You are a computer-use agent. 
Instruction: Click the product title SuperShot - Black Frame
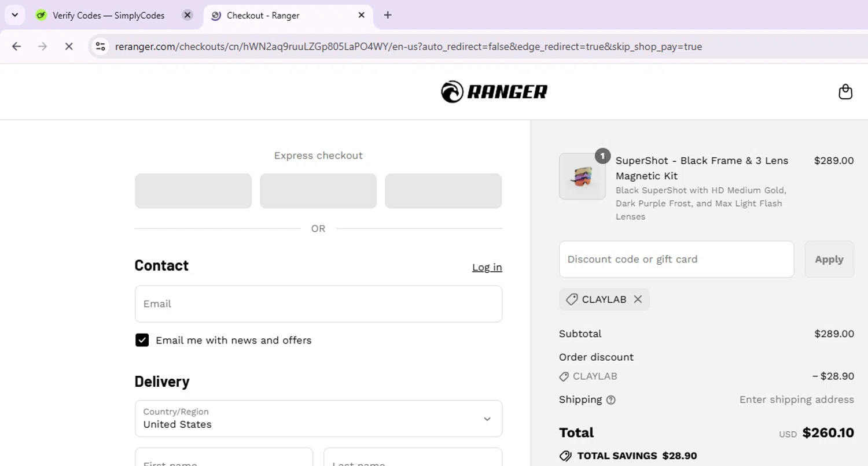tap(702, 168)
